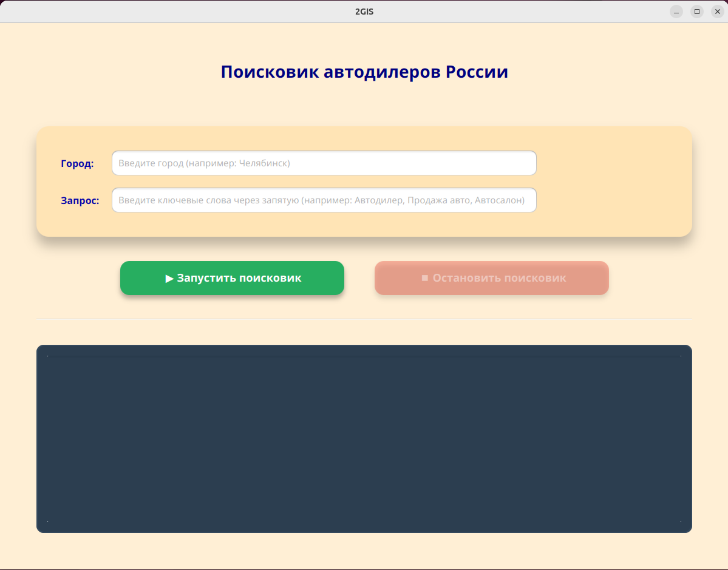This screenshot has height=570, width=728.
Task: Click the Запрос keywords input field
Action: (324, 200)
